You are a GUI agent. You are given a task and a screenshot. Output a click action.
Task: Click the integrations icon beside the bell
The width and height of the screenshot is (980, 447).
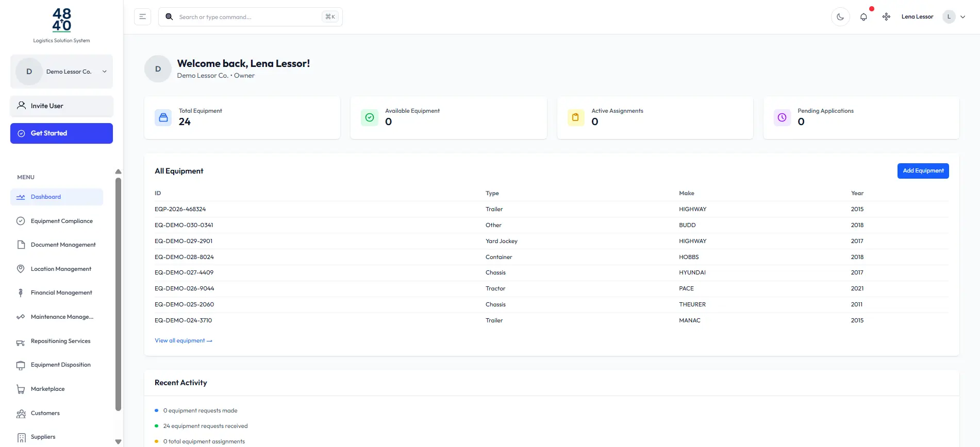pyautogui.click(x=886, y=17)
